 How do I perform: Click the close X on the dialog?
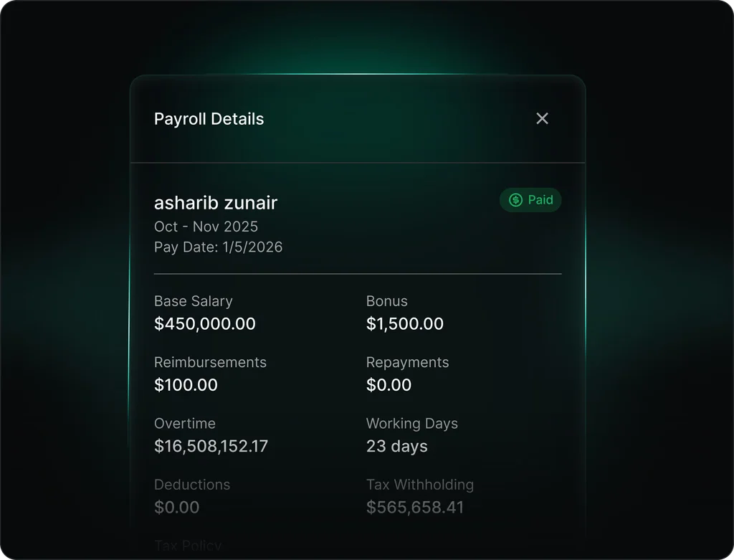click(x=542, y=118)
